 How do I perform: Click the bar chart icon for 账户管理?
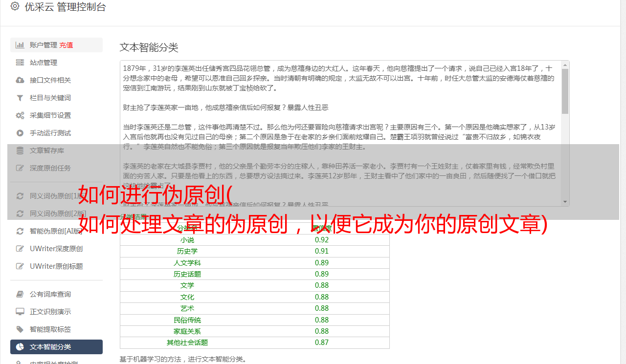(20, 45)
